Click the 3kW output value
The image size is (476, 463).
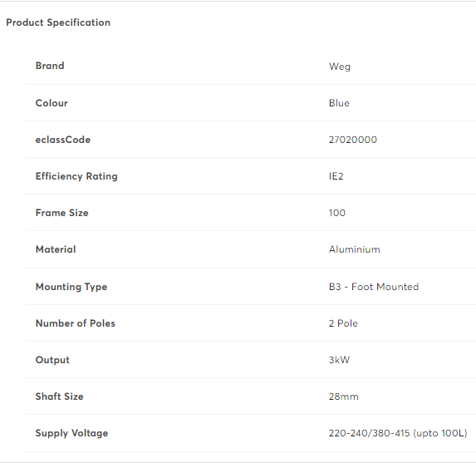339,360
